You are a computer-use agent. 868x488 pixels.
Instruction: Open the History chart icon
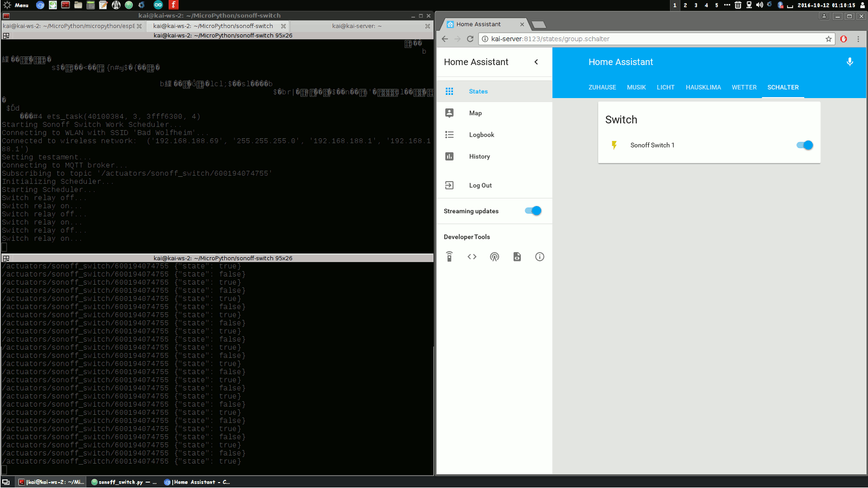click(449, 156)
